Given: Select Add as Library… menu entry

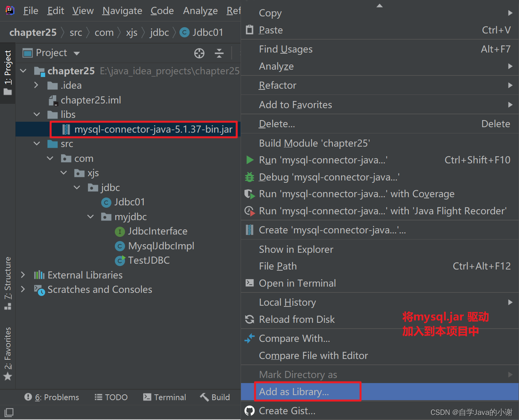Looking at the screenshot, I should click(380, 392).
